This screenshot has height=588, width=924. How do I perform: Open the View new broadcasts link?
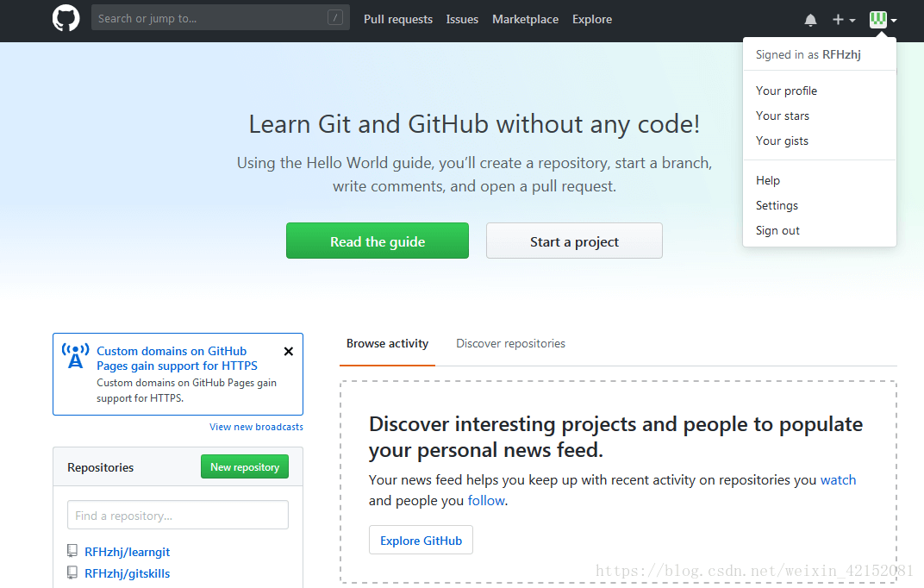pyautogui.click(x=256, y=427)
